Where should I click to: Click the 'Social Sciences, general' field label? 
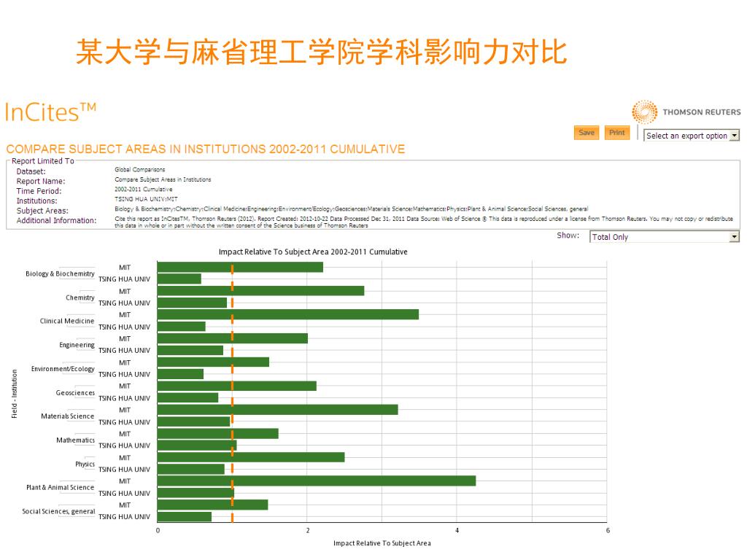[58, 511]
